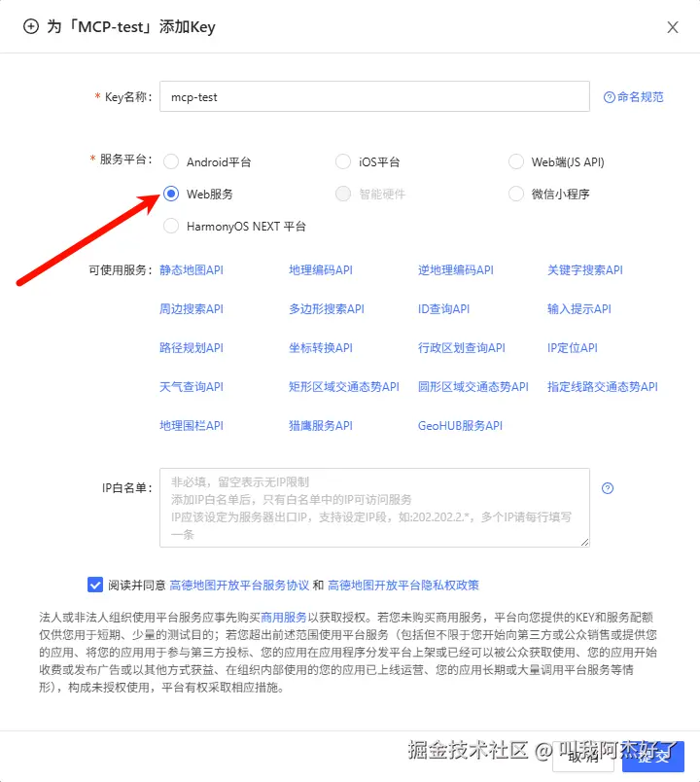Viewport: 700px width, 782px height.
Task: Select the Web端(JS API) radio button
Action: [x=516, y=161]
